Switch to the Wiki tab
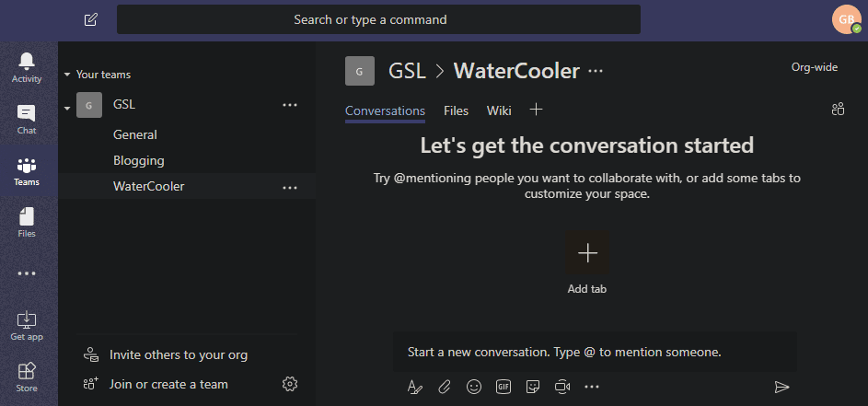This screenshot has width=868, height=406. [499, 110]
